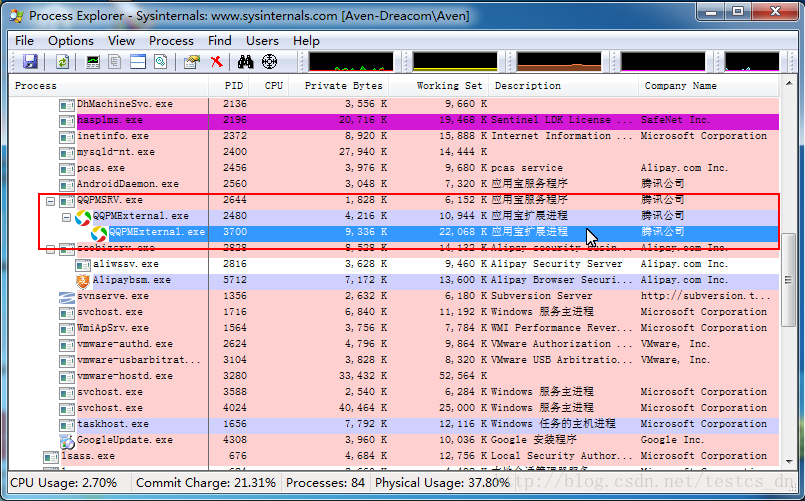Click the hasplms.exe process icon
Image resolution: width=805 pixels, height=501 pixels.
pos(67,121)
